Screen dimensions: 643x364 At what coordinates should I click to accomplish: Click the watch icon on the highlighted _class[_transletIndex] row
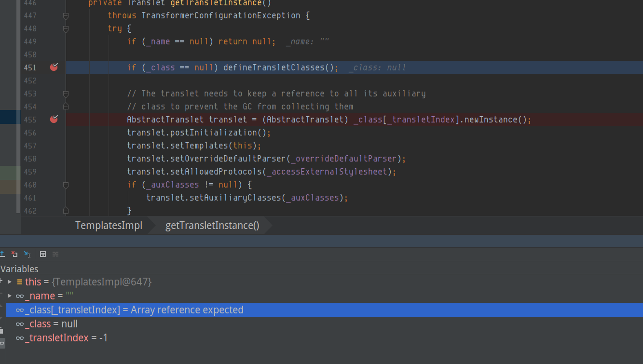tap(20, 310)
